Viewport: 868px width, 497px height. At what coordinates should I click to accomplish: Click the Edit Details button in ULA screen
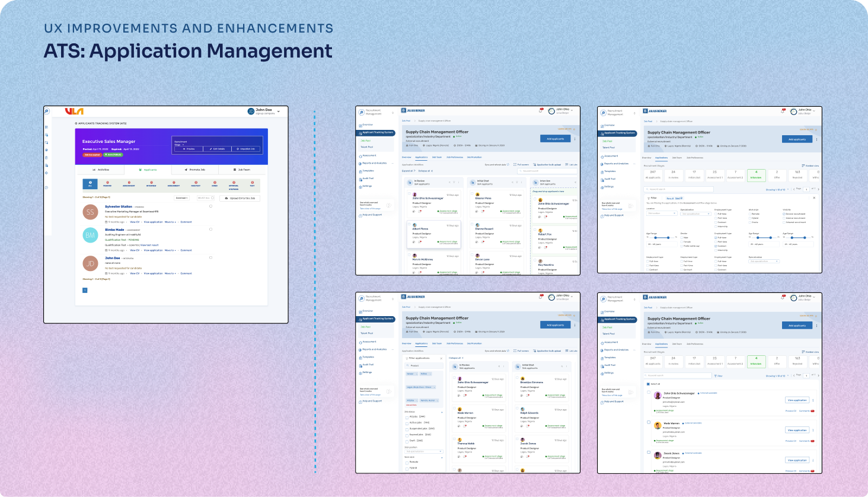217,149
